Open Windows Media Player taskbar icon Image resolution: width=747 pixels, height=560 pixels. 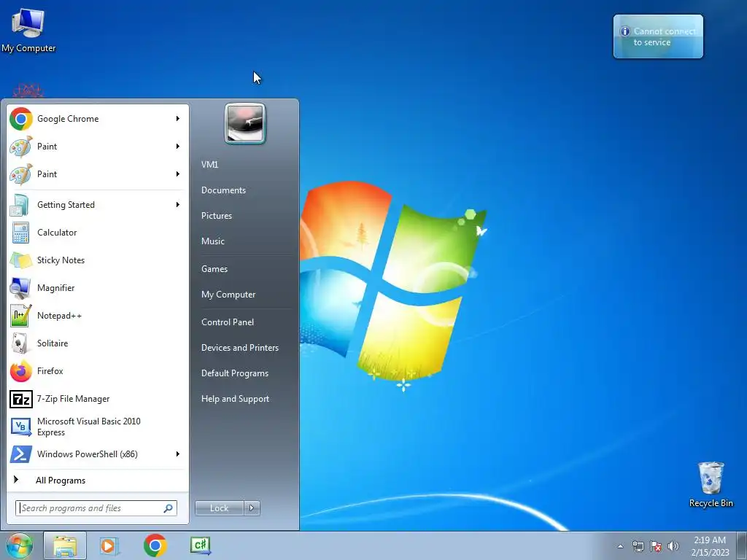click(x=109, y=545)
